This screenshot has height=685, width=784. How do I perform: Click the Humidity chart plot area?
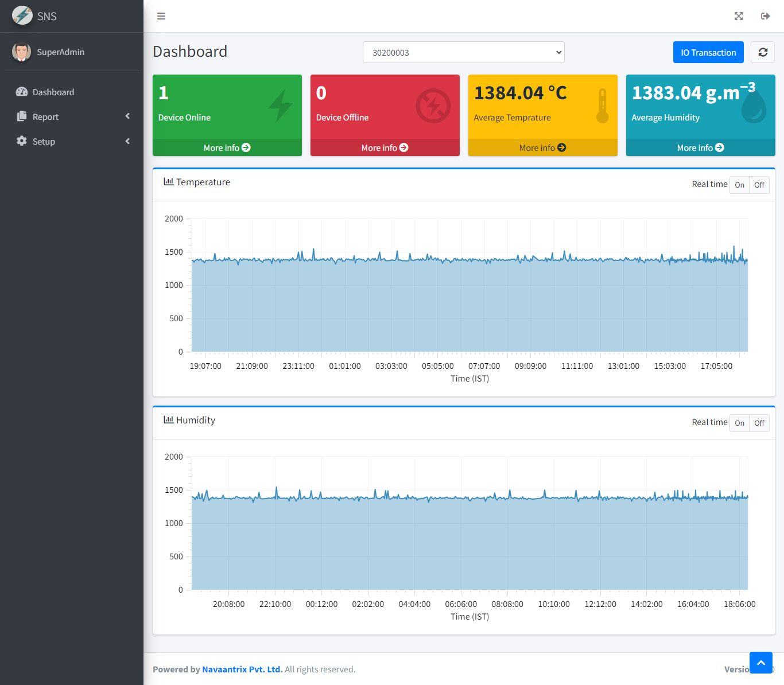click(469, 523)
